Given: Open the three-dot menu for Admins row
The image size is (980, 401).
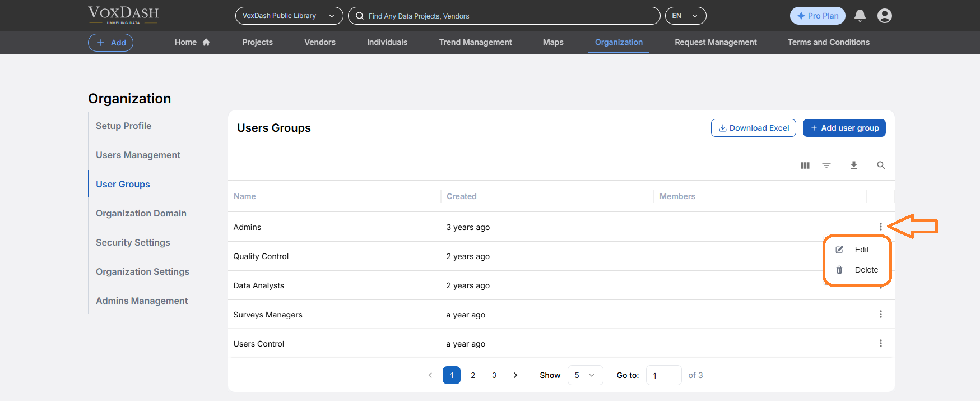Looking at the screenshot, I should (x=881, y=227).
